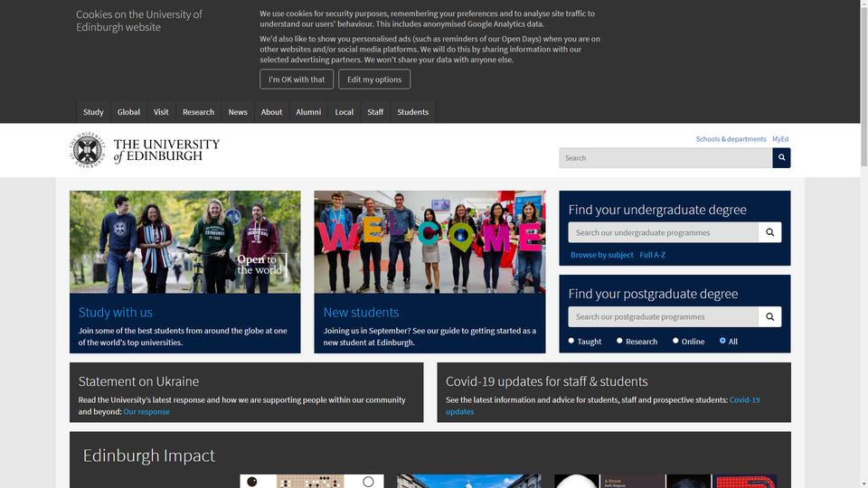Select the Taught radio button
Image resolution: width=868 pixels, height=488 pixels.
pyautogui.click(x=571, y=341)
